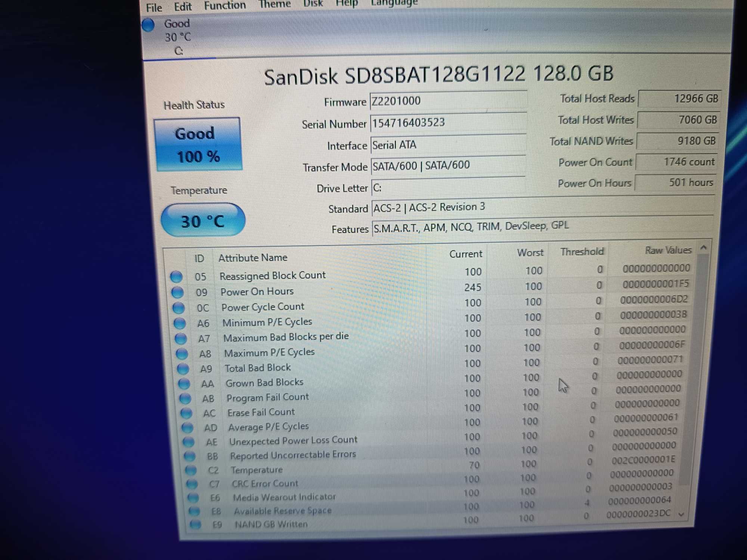The width and height of the screenshot is (747, 560).
Task: Click the Transfer Mode field
Action: (448, 165)
